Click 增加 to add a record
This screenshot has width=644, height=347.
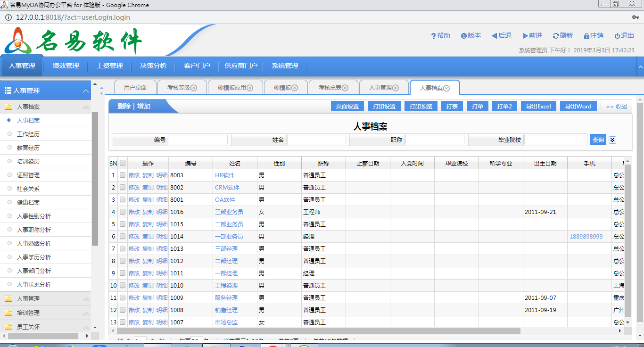pos(144,107)
